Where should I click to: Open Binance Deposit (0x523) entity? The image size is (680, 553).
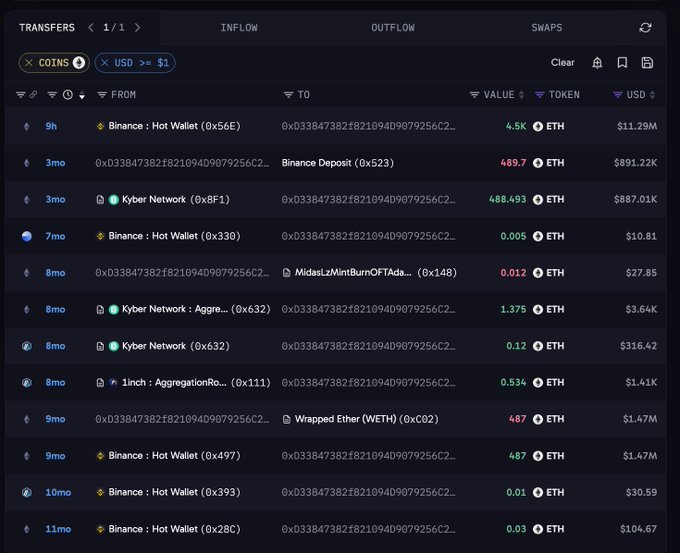(x=337, y=163)
